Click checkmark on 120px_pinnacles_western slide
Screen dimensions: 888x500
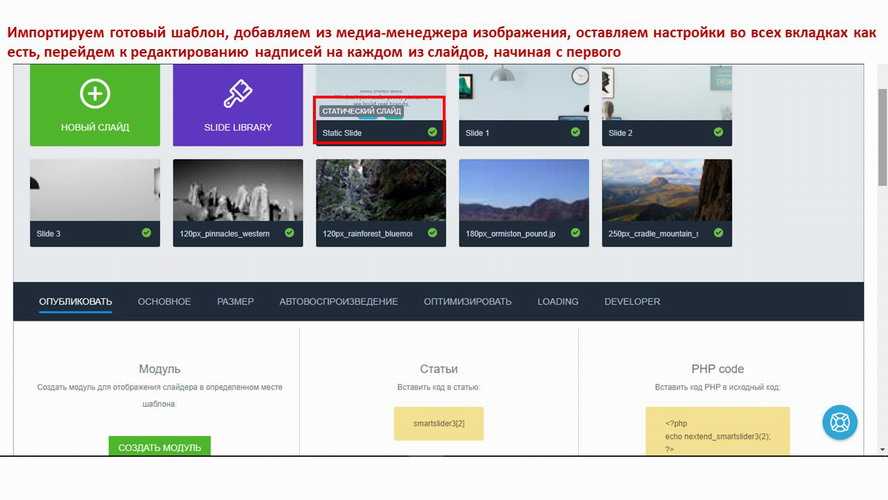289,233
